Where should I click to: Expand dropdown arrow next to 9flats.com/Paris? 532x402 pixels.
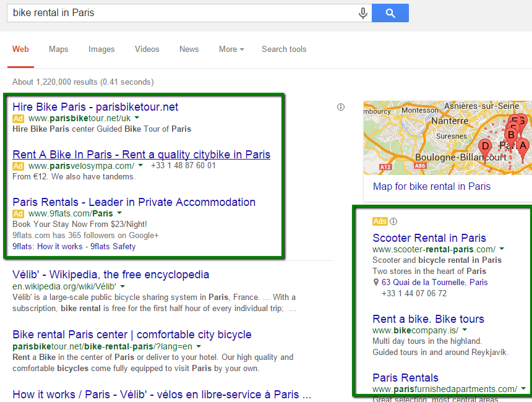(119, 213)
